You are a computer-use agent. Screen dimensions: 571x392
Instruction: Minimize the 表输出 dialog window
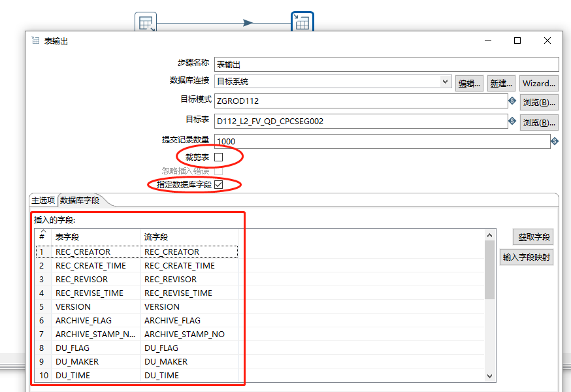488,41
